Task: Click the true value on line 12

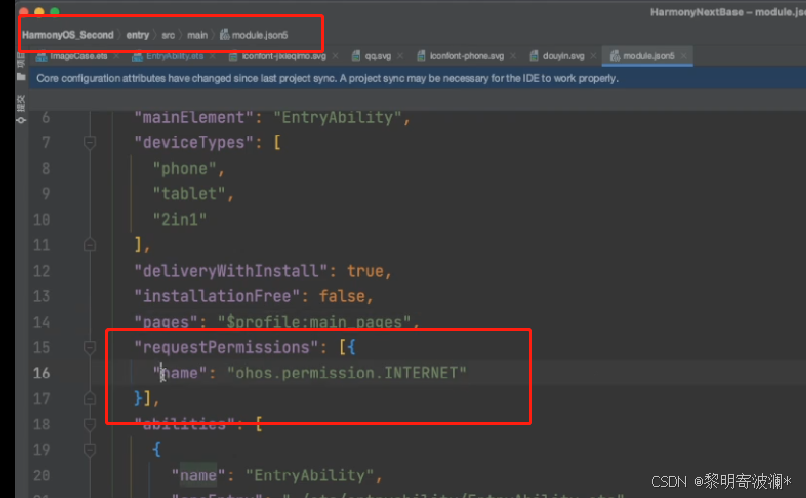Action: (365, 271)
